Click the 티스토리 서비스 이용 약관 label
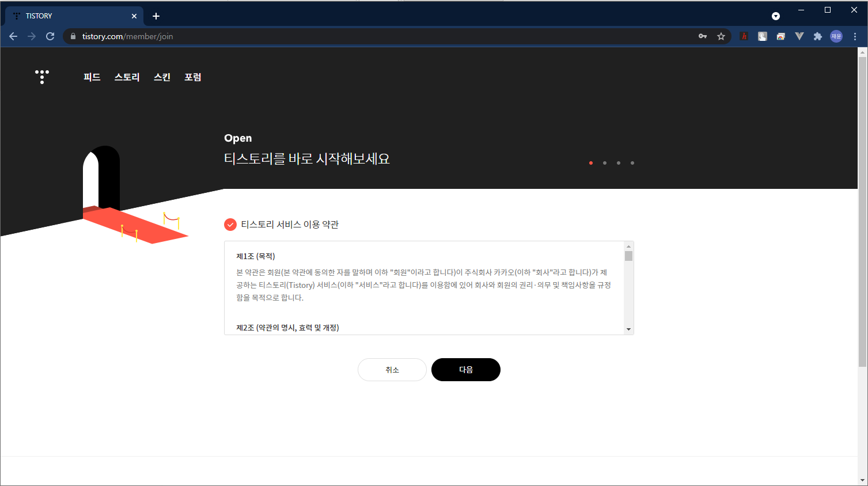 point(290,225)
